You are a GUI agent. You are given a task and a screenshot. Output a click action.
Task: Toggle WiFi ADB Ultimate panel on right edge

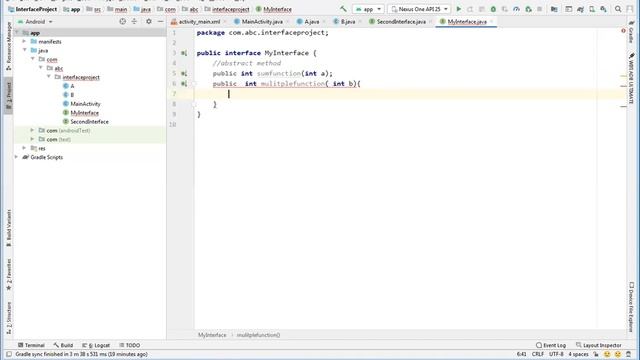631,78
